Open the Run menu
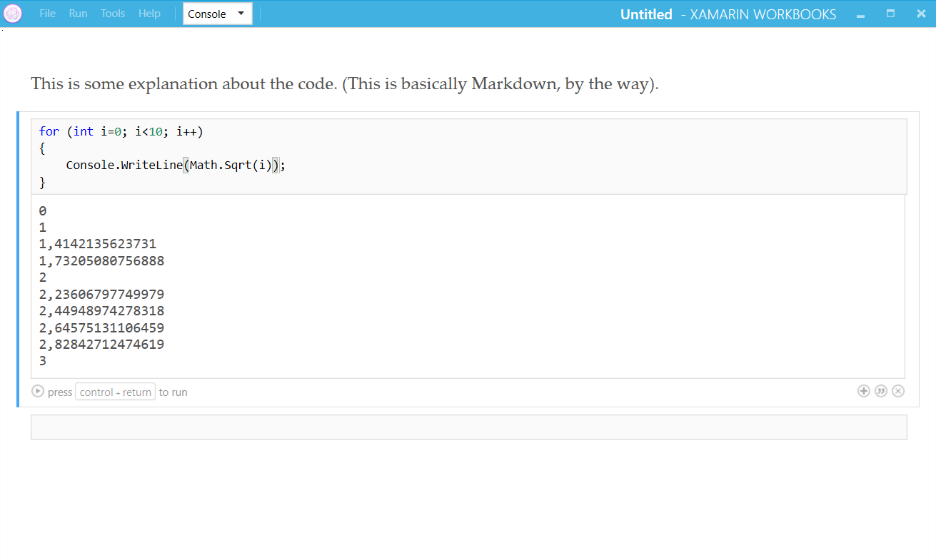 click(x=79, y=14)
